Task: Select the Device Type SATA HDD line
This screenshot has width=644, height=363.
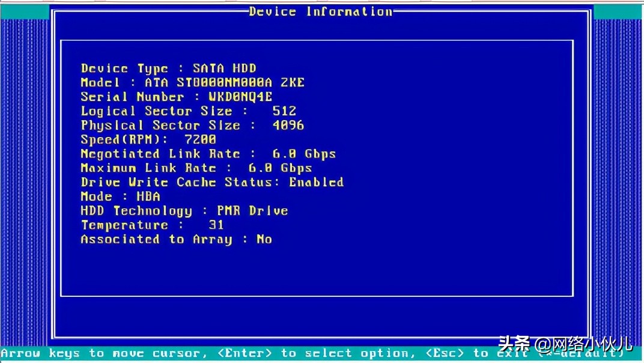Action: [x=168, y=69]
